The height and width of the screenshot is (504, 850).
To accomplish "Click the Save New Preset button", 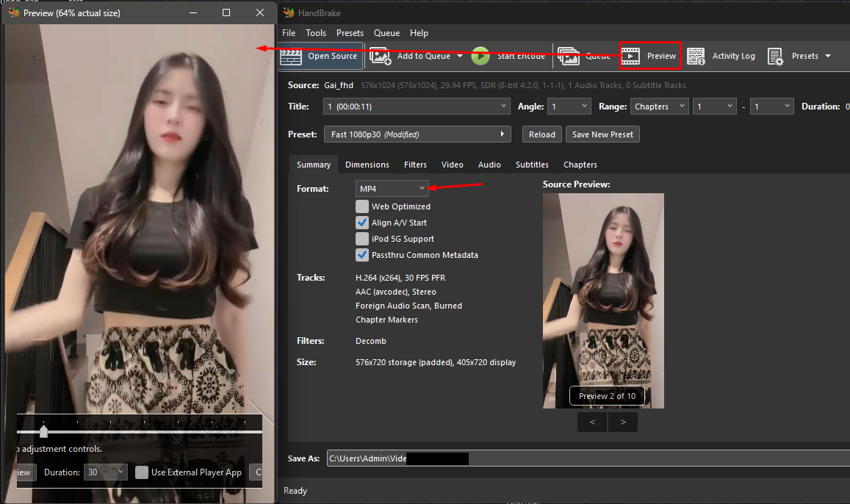I will [x=603, y=134].
